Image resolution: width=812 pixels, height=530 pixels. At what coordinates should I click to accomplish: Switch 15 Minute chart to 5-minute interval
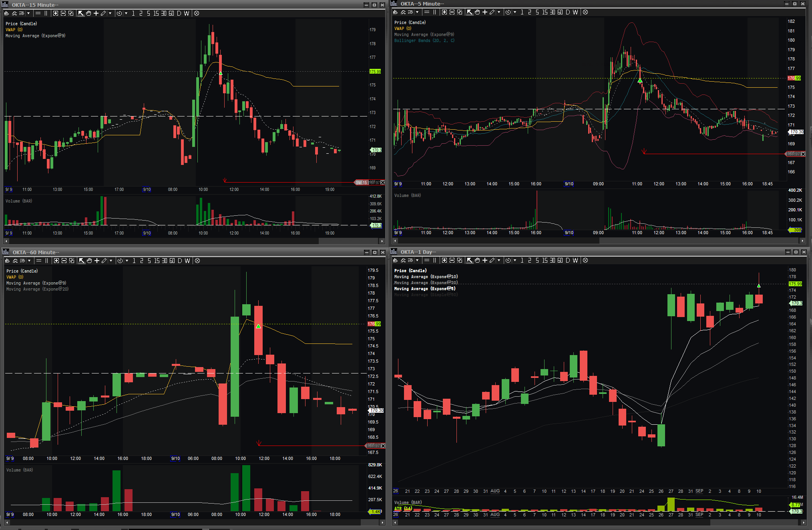(x=148, y=13)
